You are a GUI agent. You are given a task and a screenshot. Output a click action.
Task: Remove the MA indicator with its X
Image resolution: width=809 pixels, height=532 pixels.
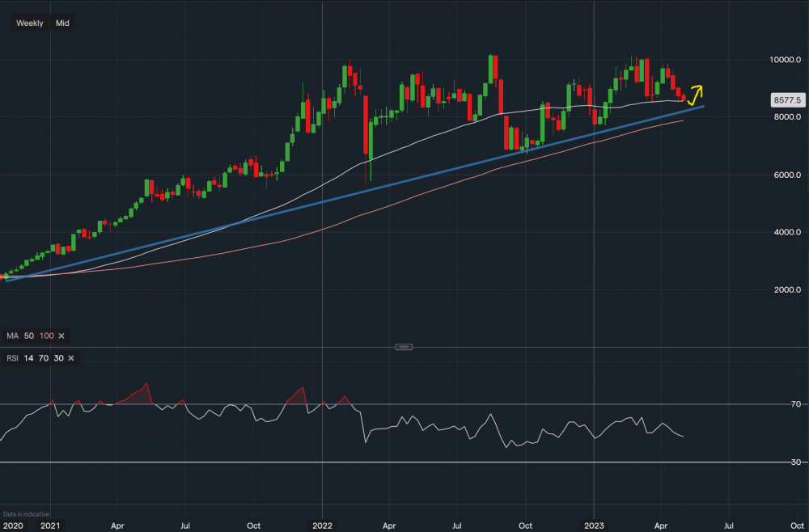pyautogui.click(x=61, y=336)
